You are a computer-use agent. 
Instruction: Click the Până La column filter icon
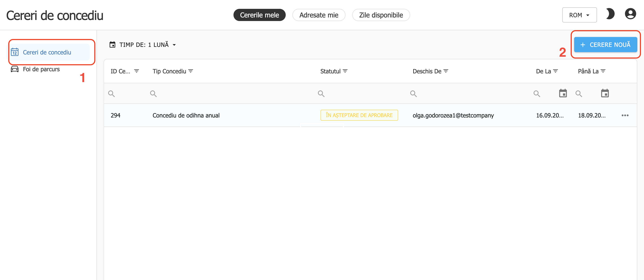[603, 71]
